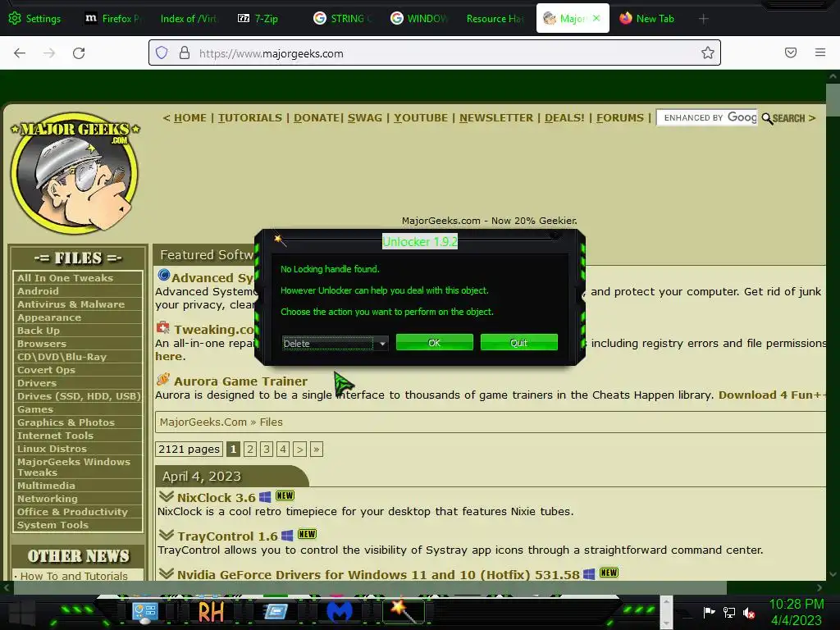
Task: Show site security info via padlock icon
Action: 185,52
